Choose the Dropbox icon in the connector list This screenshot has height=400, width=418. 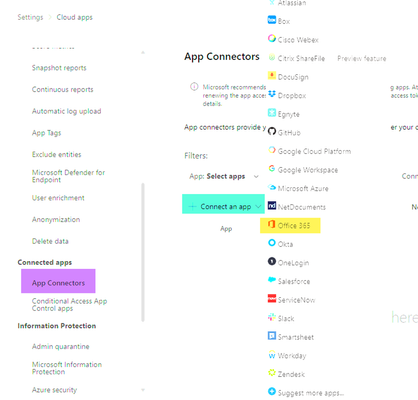[x=272, y=94]
